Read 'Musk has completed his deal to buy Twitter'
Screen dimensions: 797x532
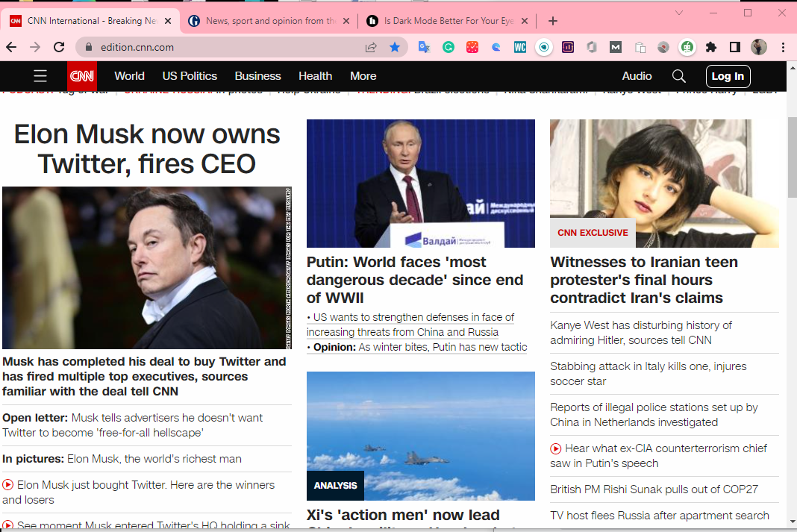click(x=144, y=377)
